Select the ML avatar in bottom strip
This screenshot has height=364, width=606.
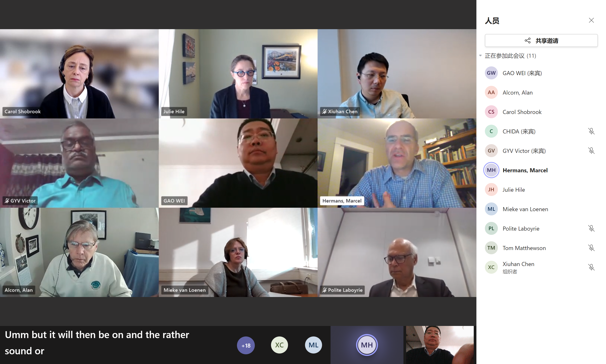click(x=313, y=345)
